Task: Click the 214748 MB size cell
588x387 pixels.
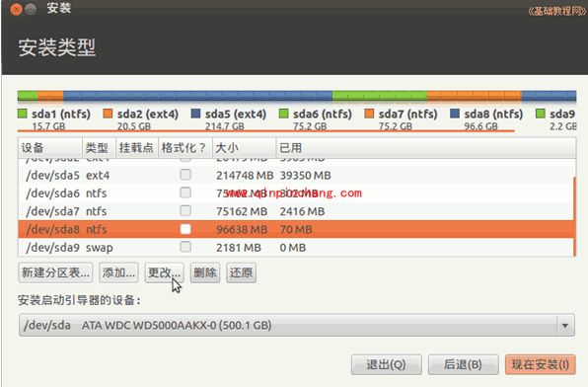Action: 245,176
